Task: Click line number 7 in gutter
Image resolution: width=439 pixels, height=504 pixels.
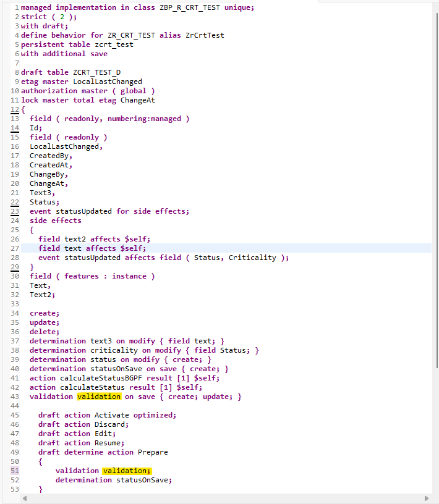Action: tap(17, 63)
